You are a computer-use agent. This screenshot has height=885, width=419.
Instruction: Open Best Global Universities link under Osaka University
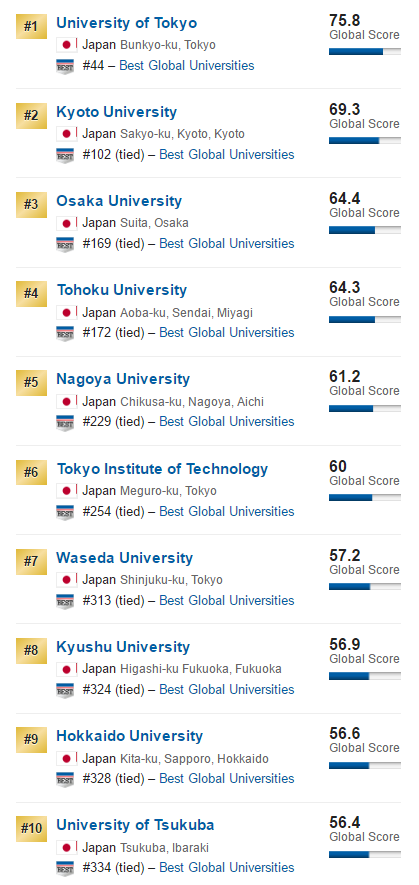click(x=226, y=244)
